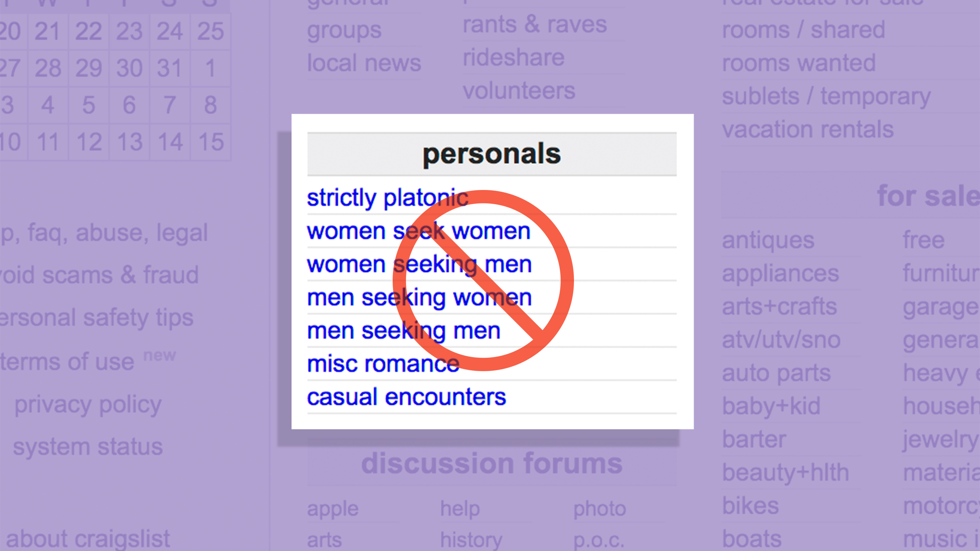
Task: Click the 'strictly platonic' personals link
Action: coord(387,197)
